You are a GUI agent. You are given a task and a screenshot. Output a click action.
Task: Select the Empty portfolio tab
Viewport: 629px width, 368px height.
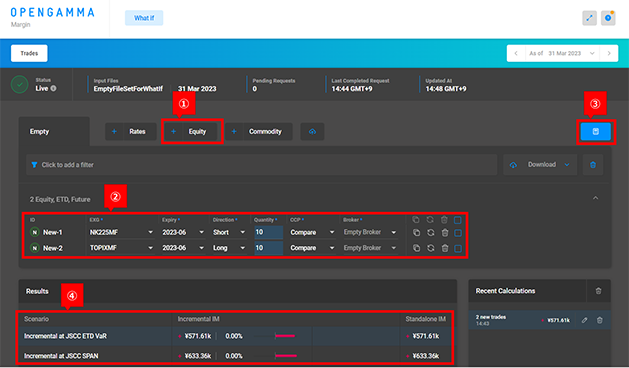[x=54, y=132]
